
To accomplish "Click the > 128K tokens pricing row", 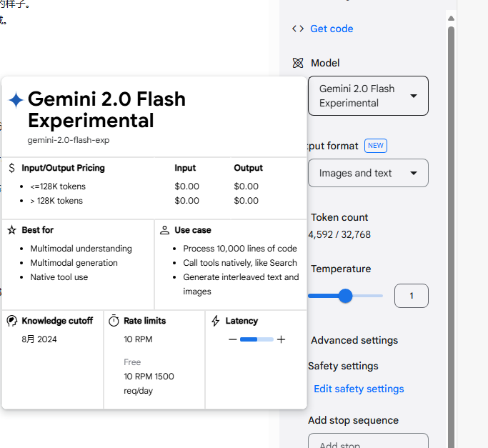I will [56, 201].
